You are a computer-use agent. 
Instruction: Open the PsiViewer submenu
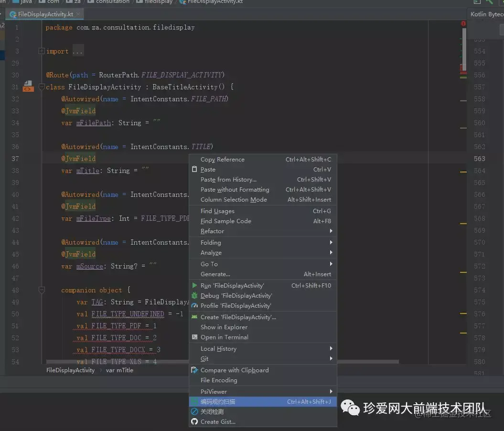tap(263, 391)
